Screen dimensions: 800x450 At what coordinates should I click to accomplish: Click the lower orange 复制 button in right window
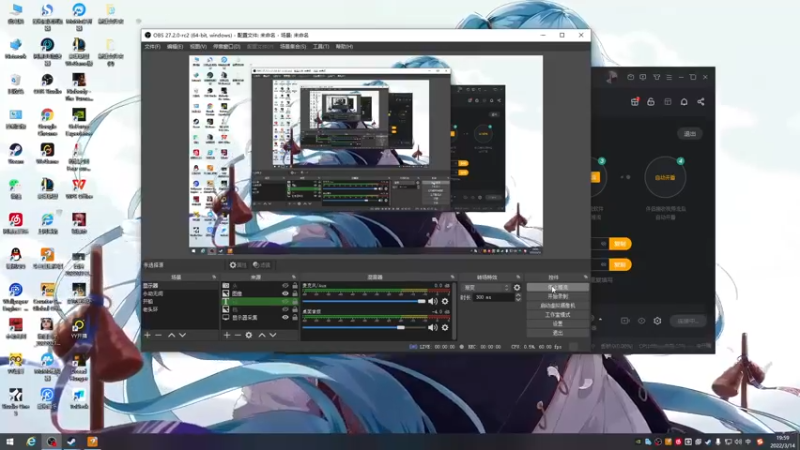point(620,265)
